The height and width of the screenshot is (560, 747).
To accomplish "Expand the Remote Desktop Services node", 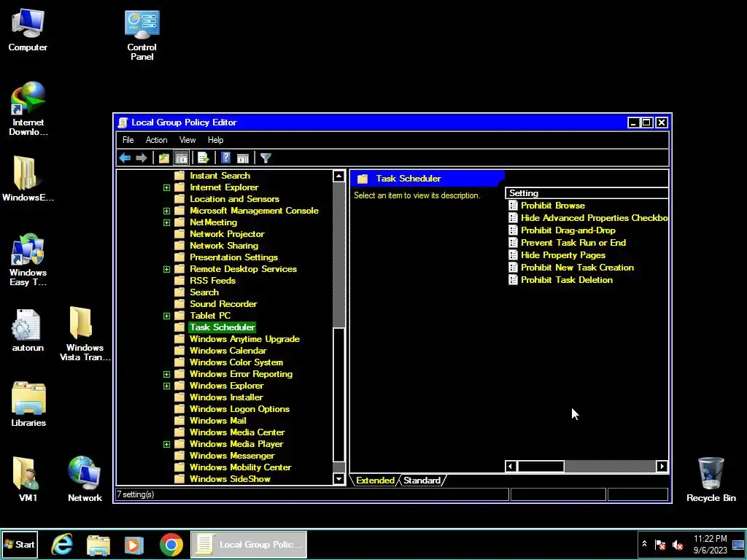I will (166, 269).
